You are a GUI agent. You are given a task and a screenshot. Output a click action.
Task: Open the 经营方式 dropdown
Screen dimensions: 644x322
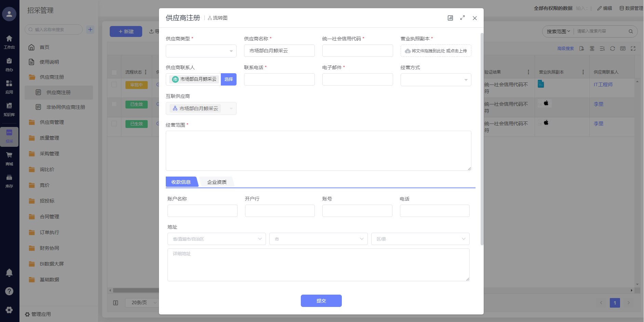pyautogui.click(x=435, y=80)
